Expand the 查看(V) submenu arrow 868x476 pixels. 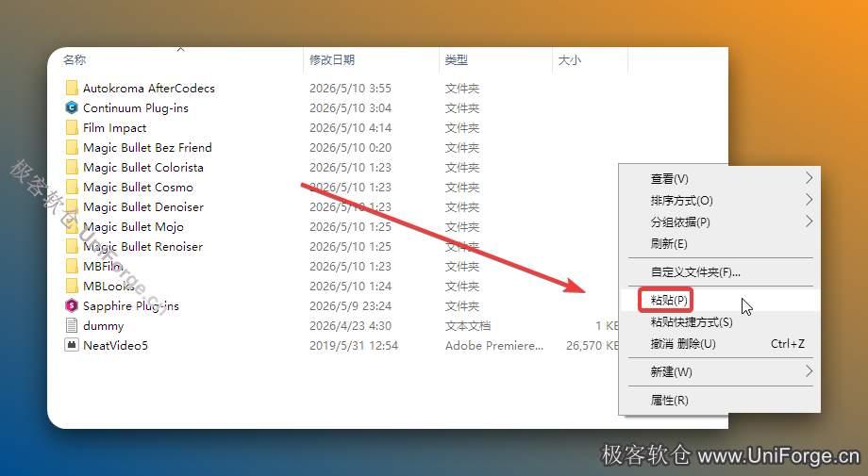(809, 178)
